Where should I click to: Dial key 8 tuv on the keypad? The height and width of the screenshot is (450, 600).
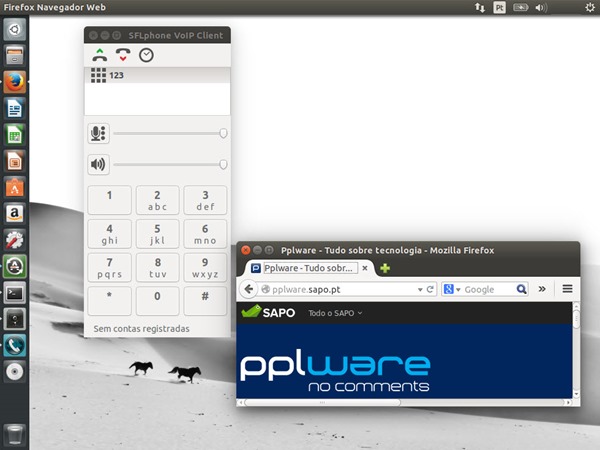[x=157, y=267]
